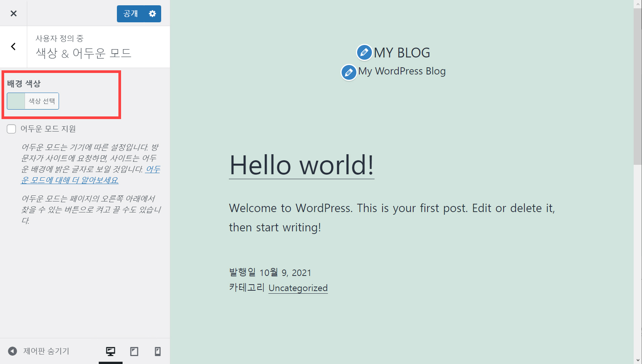Click the preview vertical scrollbar thumb
This screenshot has height=364, width=642.
[x=638, y=87]
